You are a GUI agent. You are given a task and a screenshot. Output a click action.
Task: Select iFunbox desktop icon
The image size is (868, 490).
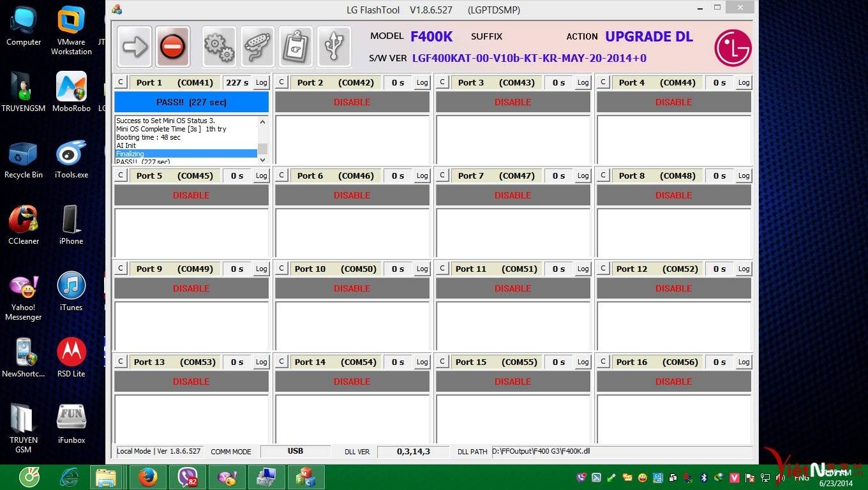click(71, 424)
